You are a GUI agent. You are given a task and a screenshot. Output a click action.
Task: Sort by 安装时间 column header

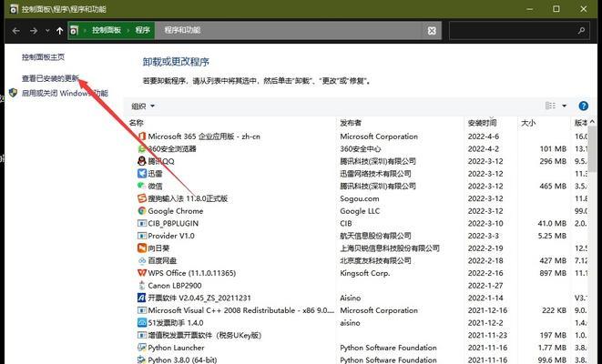(482, 123)
